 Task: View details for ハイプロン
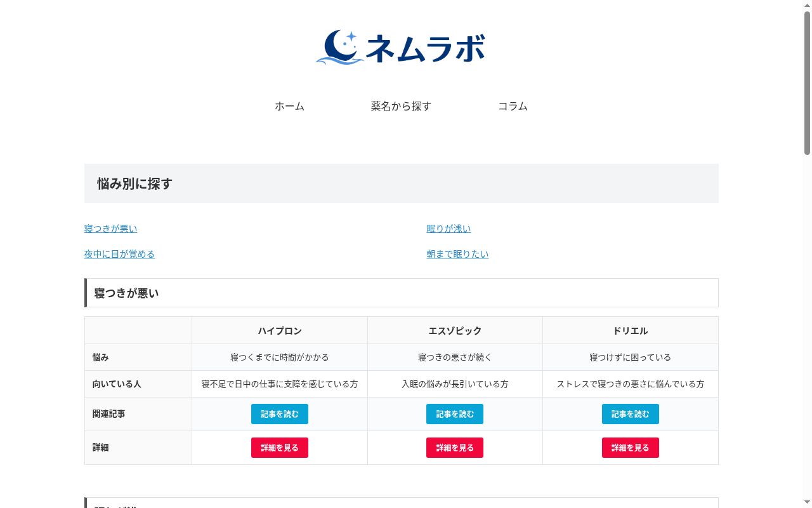pyautogui.click(x=280, y=448)
